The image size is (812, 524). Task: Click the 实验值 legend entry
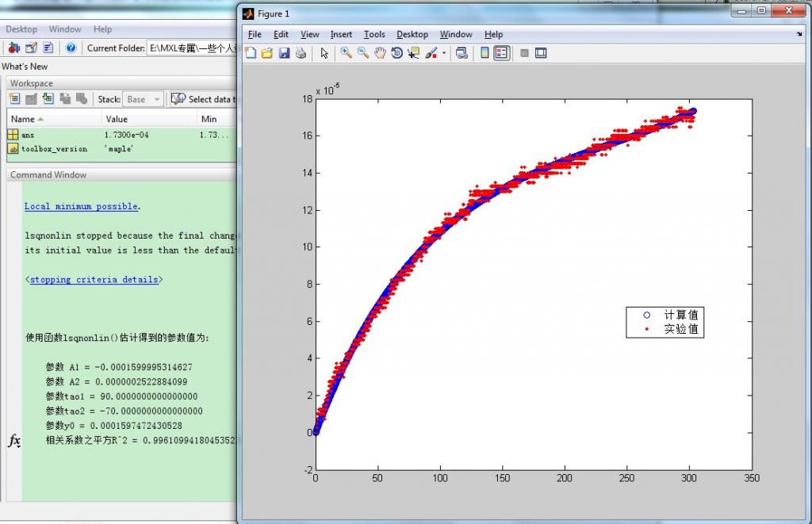[681, 329]
